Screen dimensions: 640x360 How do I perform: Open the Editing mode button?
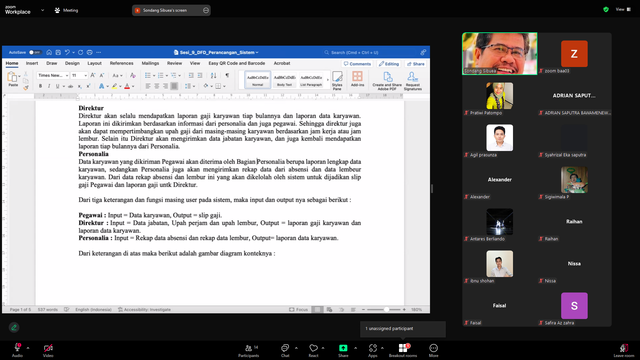tap(389, 64)
